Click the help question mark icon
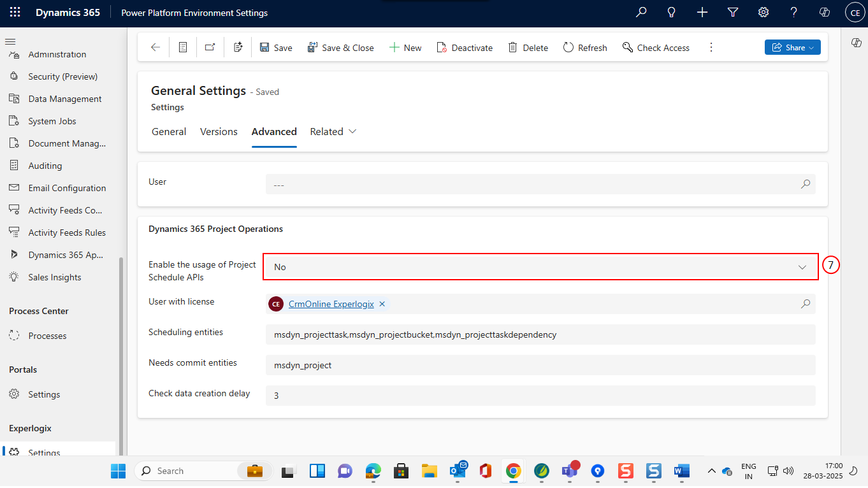The image size is (868, 488). point(794,13)
